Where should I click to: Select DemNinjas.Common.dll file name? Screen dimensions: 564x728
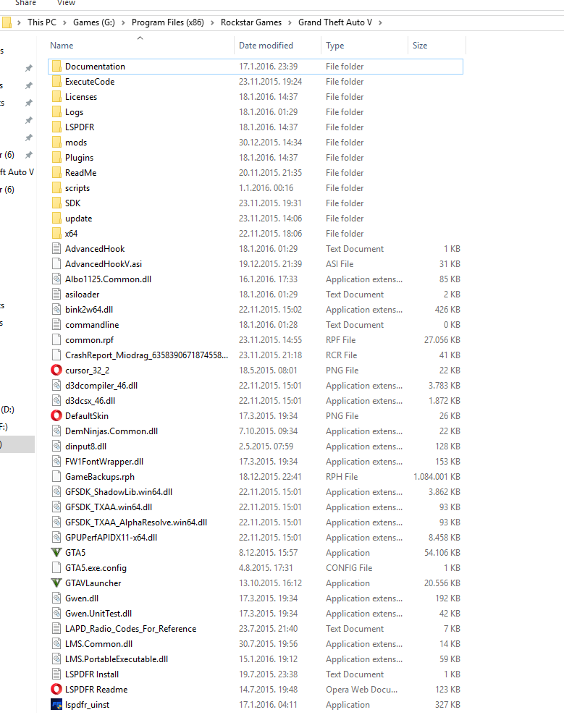click(x=111, y=431)
